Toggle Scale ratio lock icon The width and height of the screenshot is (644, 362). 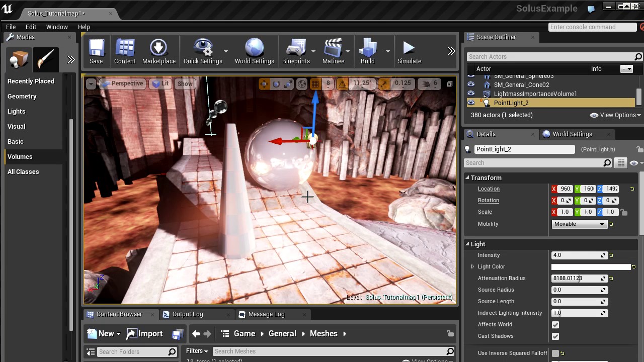click(624, 212)
